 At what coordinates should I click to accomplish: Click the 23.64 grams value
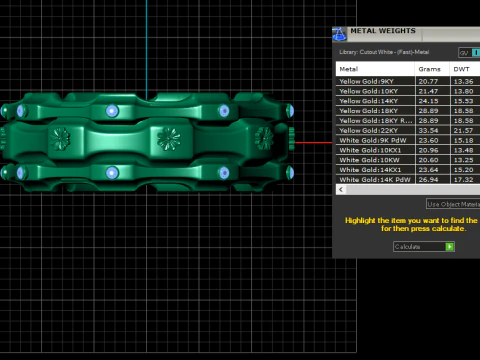[x=428, y=170]
